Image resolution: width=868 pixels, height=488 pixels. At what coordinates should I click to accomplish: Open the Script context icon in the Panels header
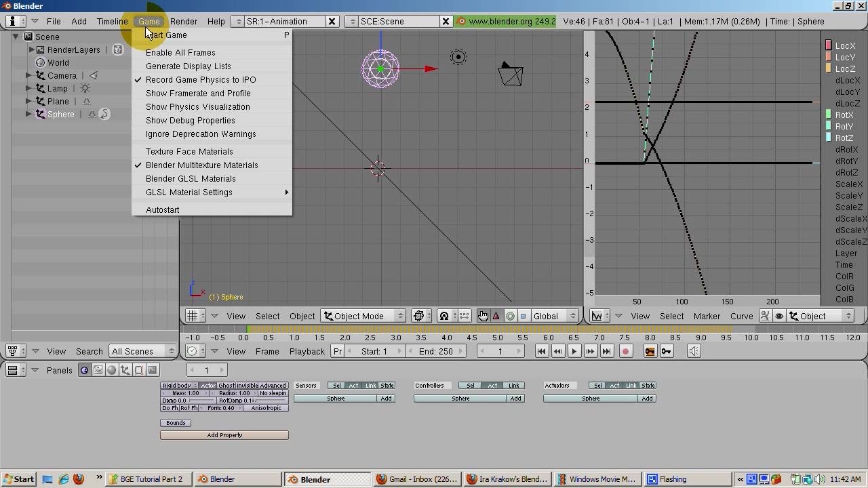[98, 370]
